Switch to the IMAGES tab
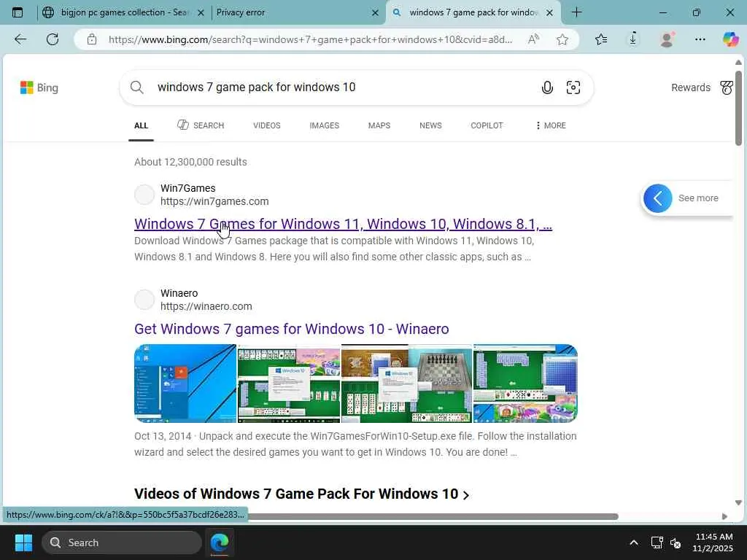The image size is (747, 560). coord(325,125)
